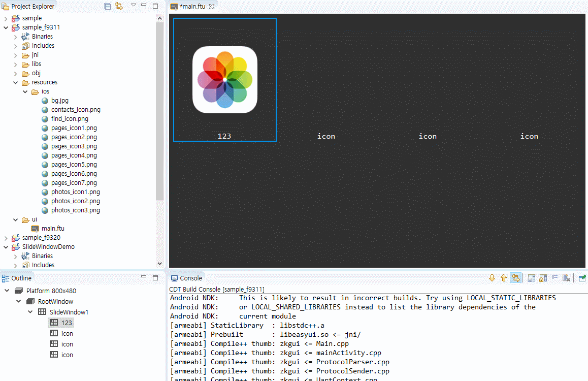The width and height of the screenshot is (588, 381).
Task: Collapse SlideWindow1 in Outline
Action: point(30,311)
